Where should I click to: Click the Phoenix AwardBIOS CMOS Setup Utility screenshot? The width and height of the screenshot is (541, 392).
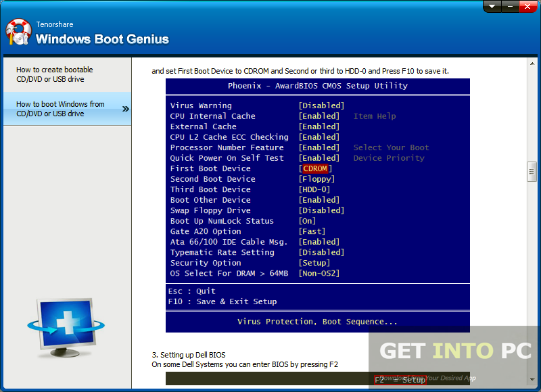click(317, 205)
